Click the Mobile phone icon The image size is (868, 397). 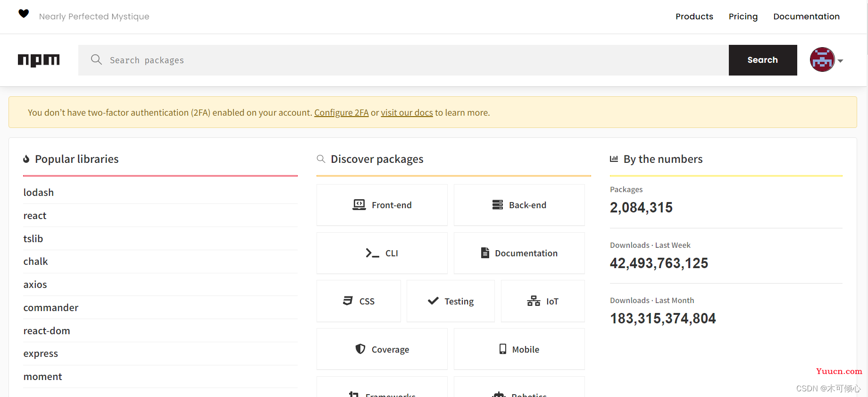point(503,349)
